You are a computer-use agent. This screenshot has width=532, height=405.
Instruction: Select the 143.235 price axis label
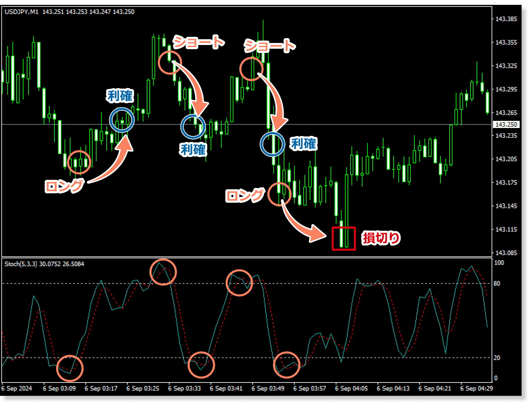506,136
